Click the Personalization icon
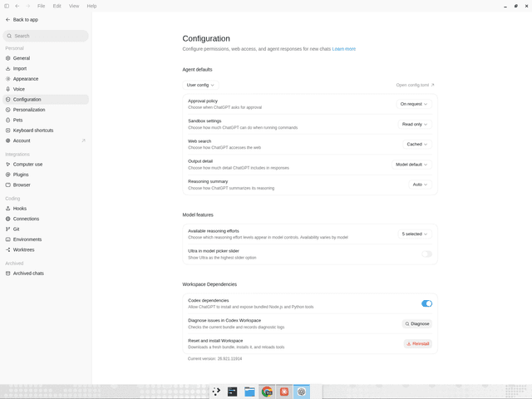Image resolution: width=532 pixels, height=399 pixels. point(8,110)
